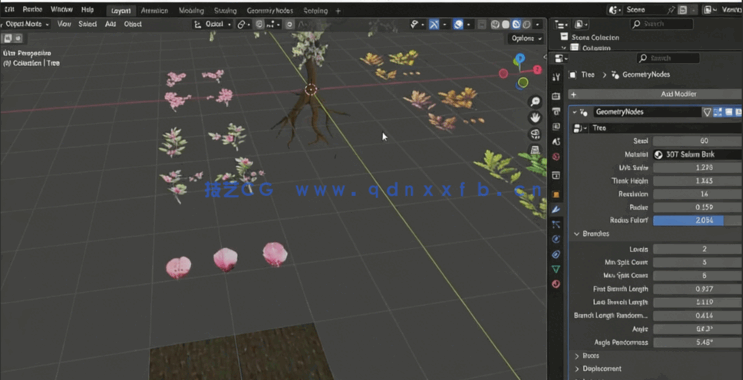The image size is (743, 380).
Task: Open the Window menu
Action: (x=62, y=9)
